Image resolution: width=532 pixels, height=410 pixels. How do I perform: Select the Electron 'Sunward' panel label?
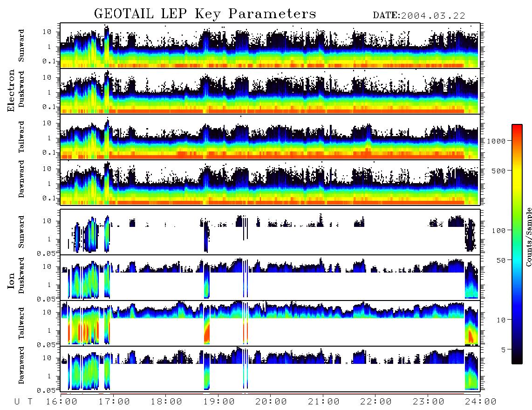21,46
